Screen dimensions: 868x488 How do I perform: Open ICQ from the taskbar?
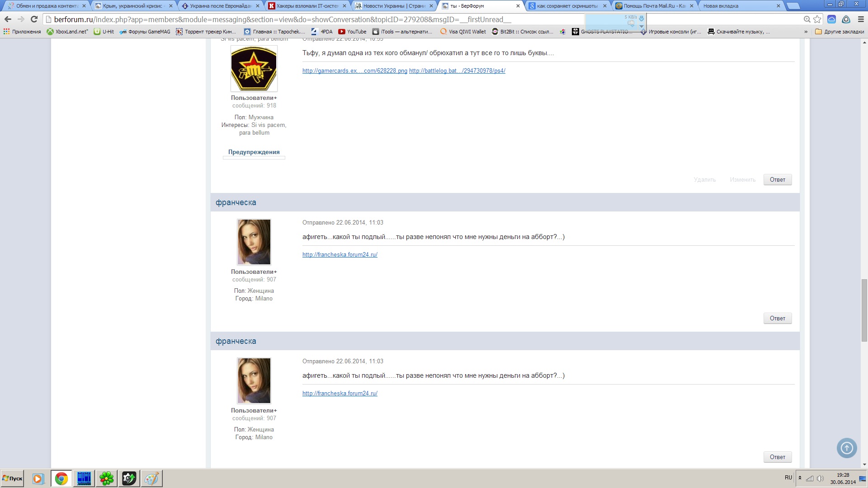[107, 478]
